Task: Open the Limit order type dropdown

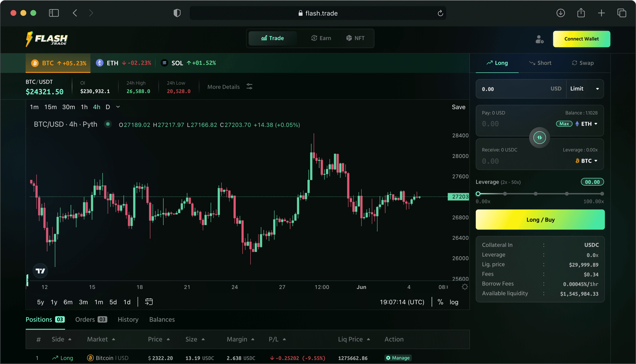Action: pyautogui.click(x=585, y=89)
